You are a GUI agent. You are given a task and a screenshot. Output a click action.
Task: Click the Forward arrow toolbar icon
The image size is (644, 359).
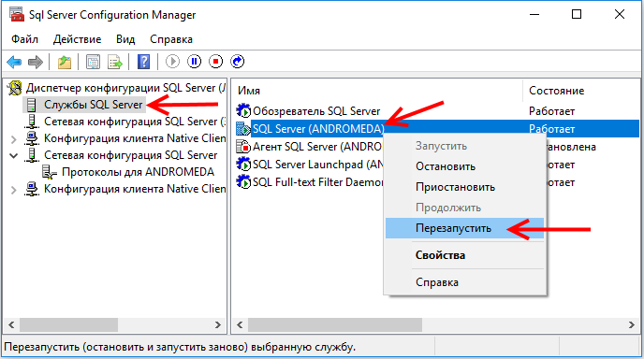tap(36, 62)
